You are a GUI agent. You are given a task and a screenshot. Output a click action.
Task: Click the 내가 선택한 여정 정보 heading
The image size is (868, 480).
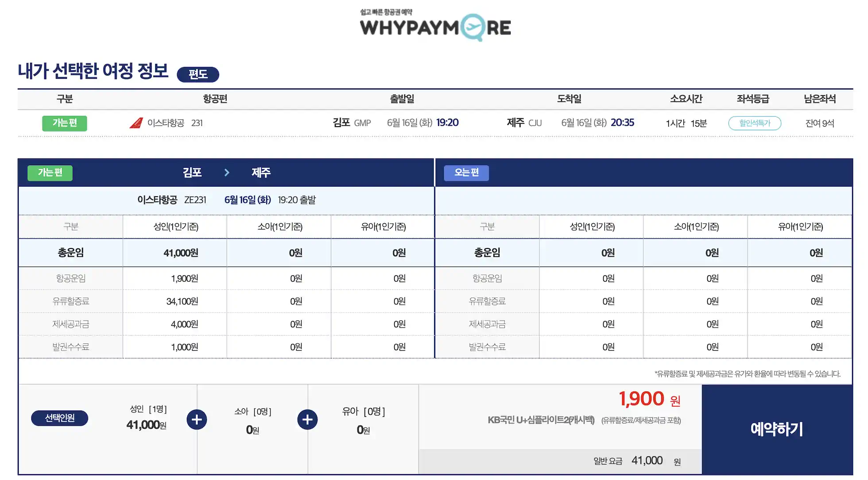(x=93, y=71)
